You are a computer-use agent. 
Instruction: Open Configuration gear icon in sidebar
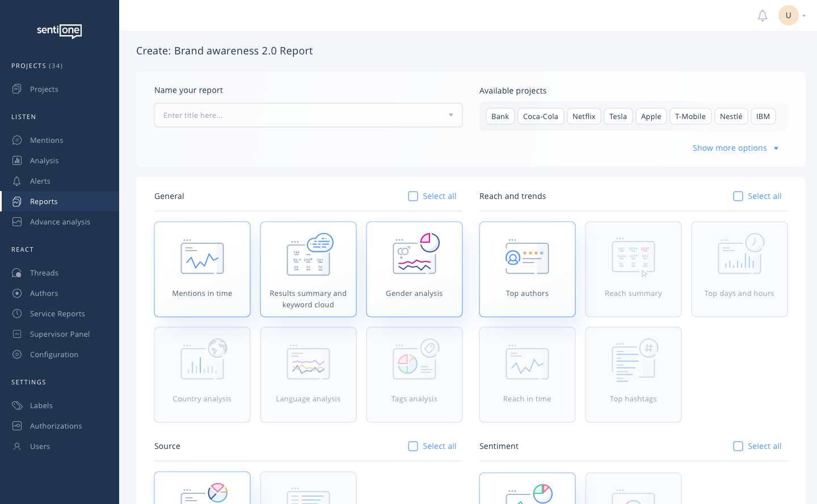point(17,354)
